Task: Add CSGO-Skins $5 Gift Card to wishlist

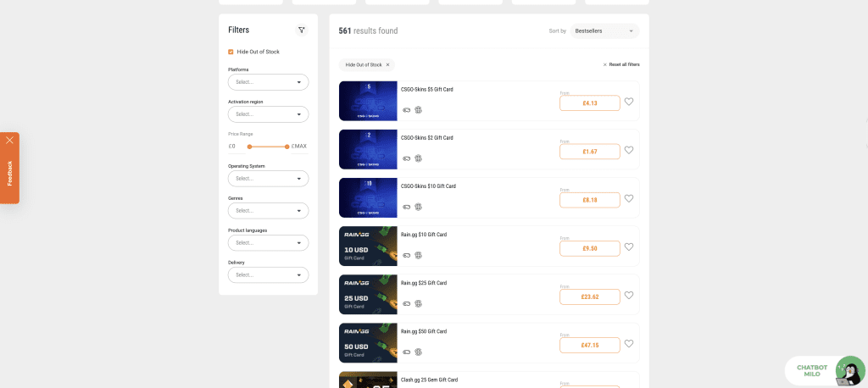Action: click(x=629, y=102)
